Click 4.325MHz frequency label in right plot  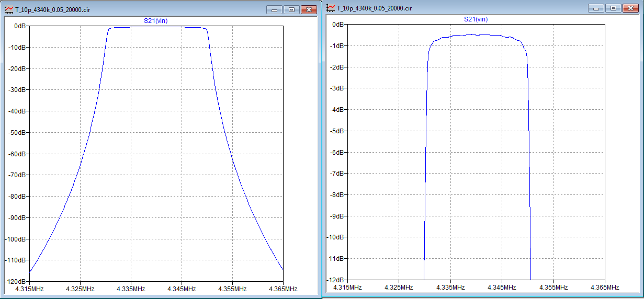point(399,287)
